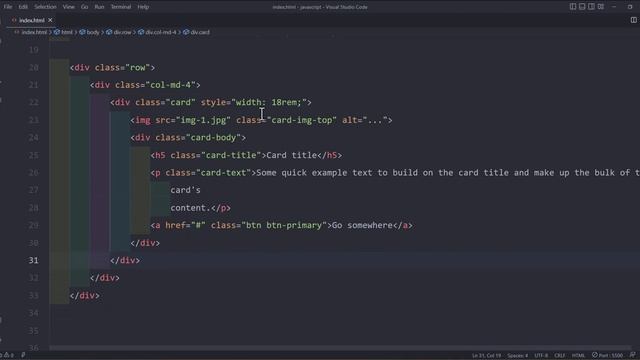Click 'Card title' heading text
This screenshot has height=360, width=640.
(x=291, y=155)
